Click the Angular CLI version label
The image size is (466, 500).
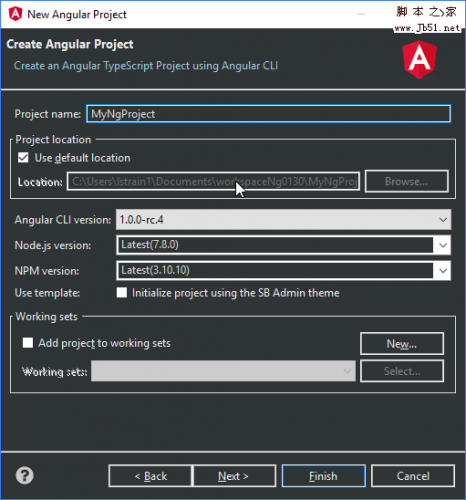click(63, 220)
